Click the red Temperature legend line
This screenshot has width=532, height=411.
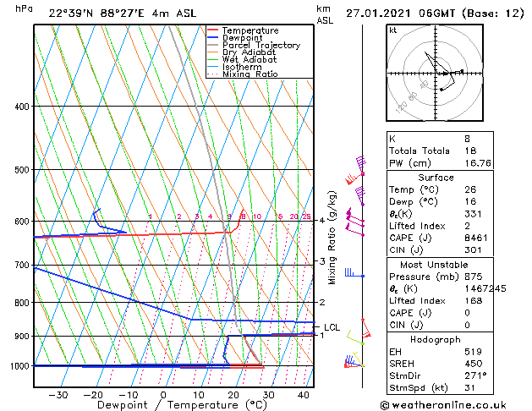click(x=212, y=30)
